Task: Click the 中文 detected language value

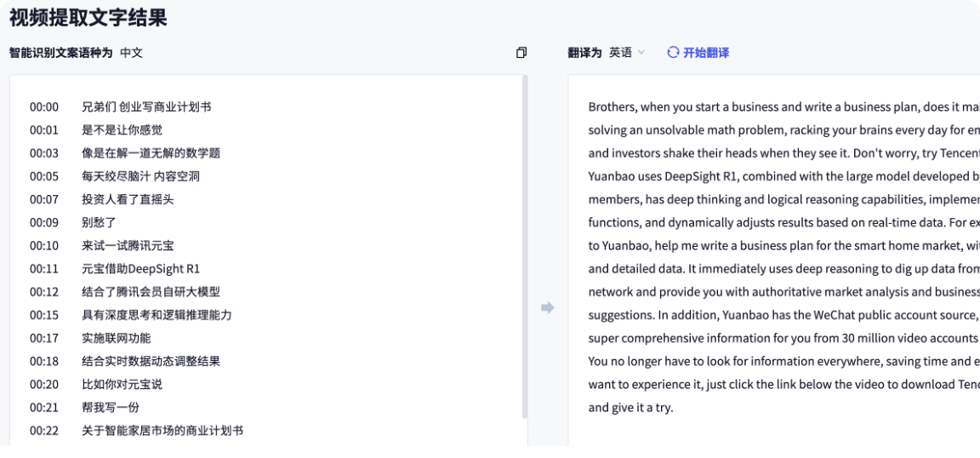Action: pyautogui.click(x=131, y=53)
